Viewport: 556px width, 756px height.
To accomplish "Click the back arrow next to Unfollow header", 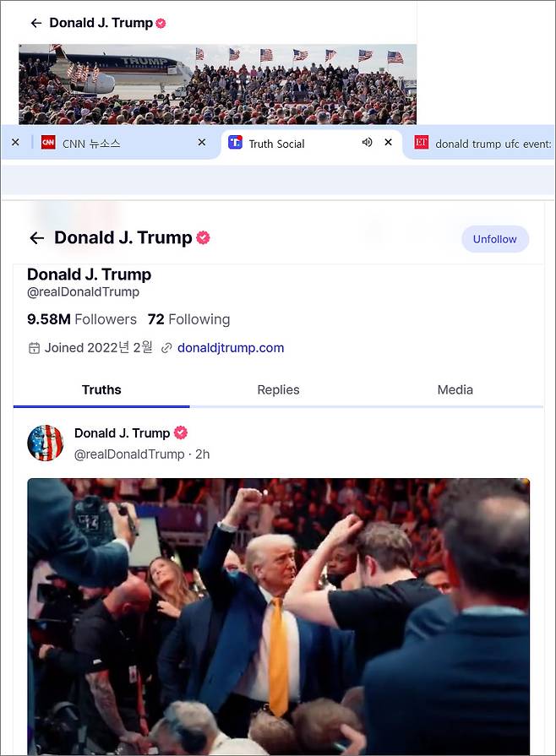I will tap(37, 237).
